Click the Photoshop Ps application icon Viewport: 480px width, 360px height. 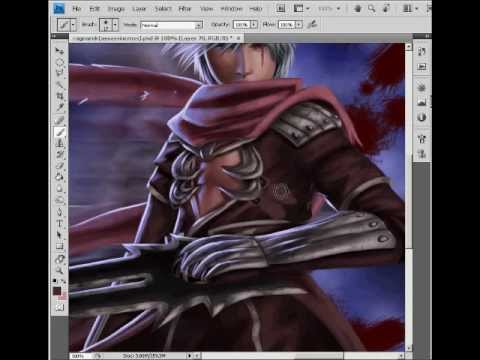(59, 8)
